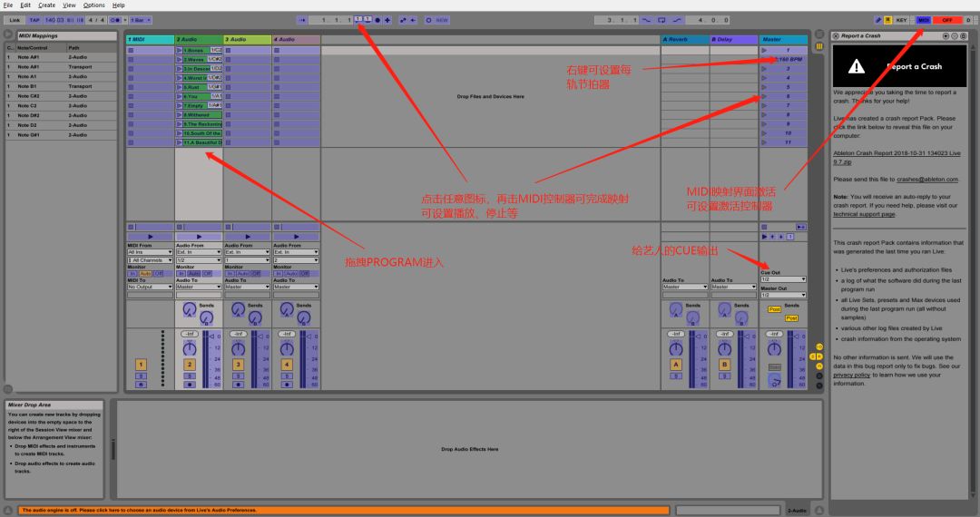
Task: Open the technical support page link
Action: pos(864,215)
